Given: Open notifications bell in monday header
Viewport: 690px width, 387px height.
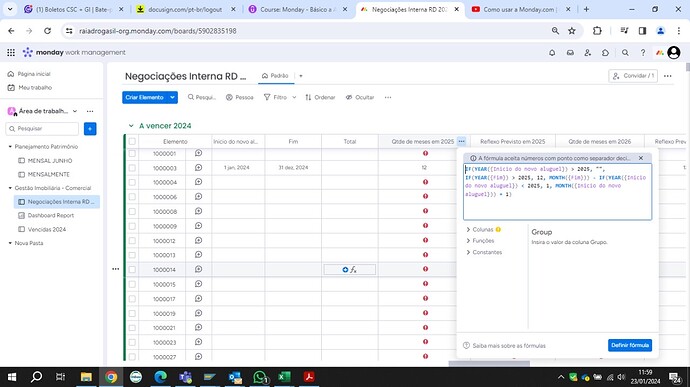Looking at the screenshot, I should click(552, 52).
